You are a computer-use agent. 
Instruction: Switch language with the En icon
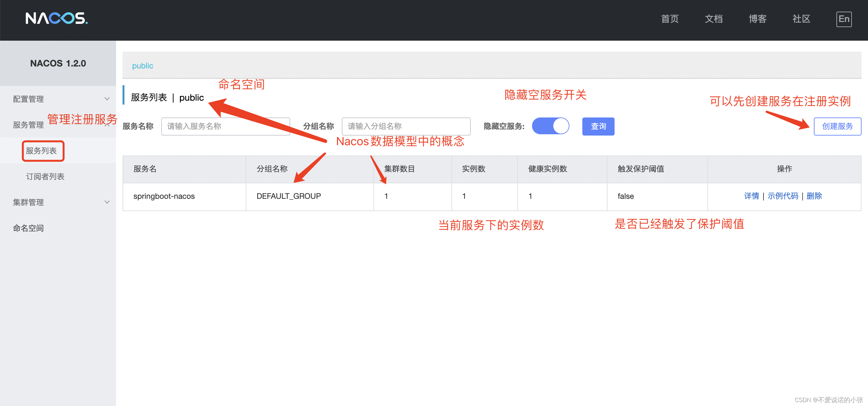click(x=843, y=19)
